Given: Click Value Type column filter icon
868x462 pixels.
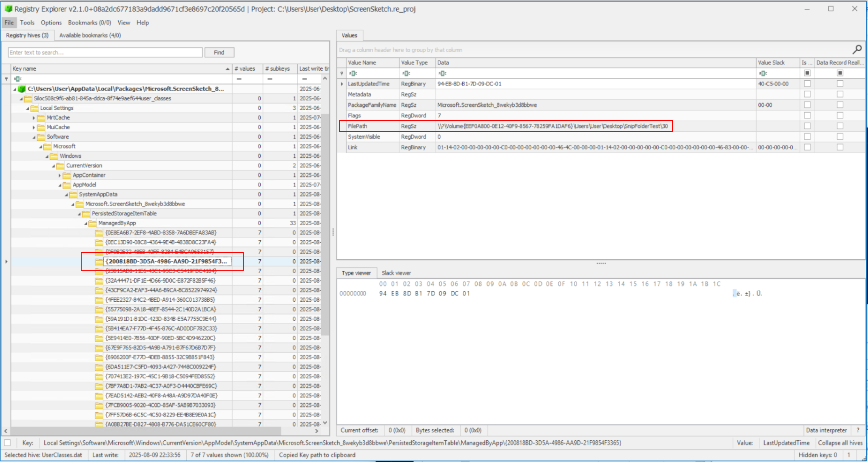Looking at the screenshot, I should 406,74.
